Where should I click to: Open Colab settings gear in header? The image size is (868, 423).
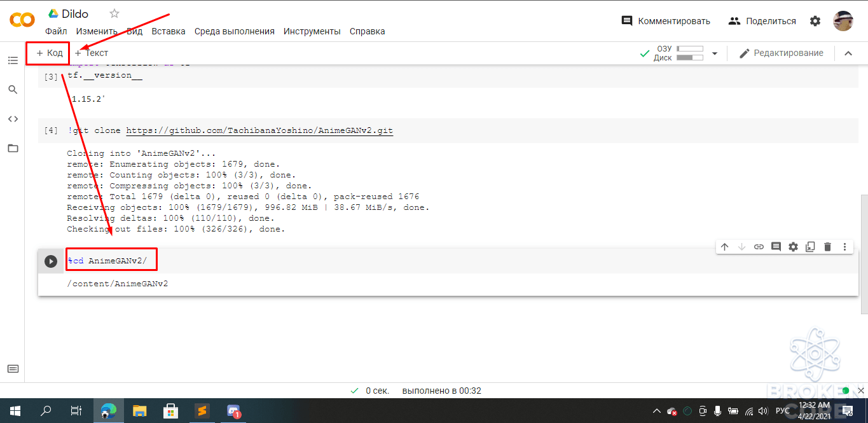815,21
